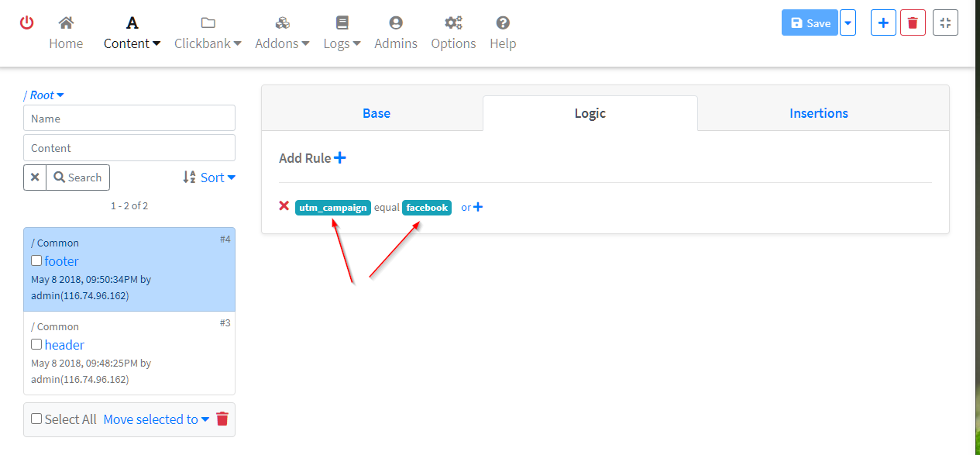Viewport: 980px width, 455px height.
Task: Click the blue plus add button
Action: click(883, 23)
